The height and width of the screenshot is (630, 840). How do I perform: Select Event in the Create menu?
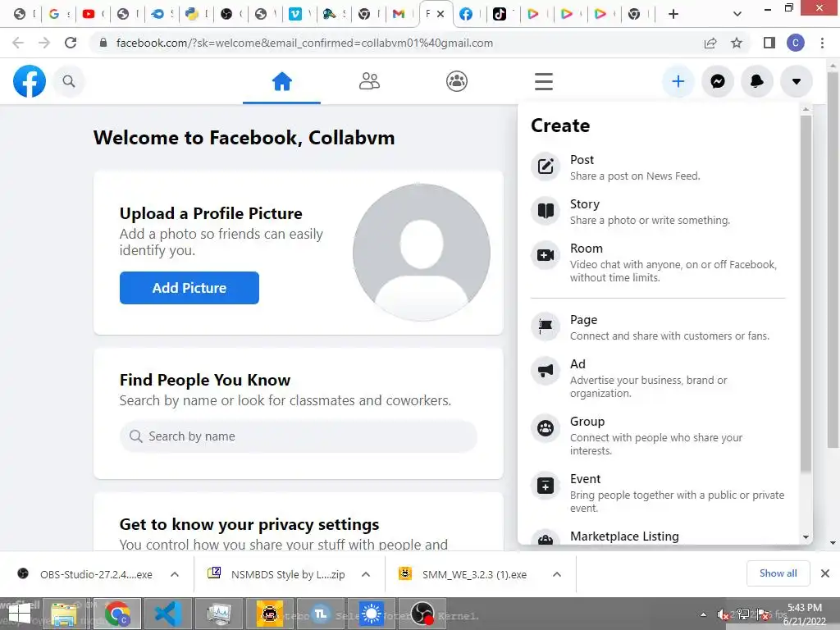(658, 493)
